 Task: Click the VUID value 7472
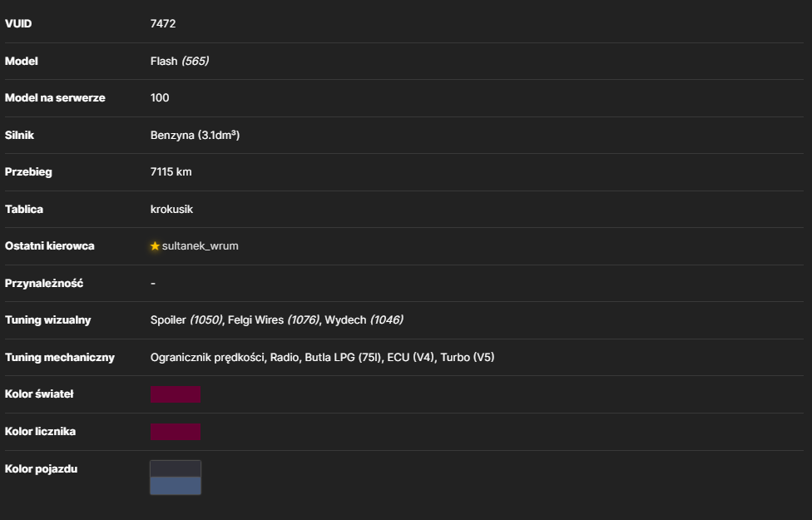163,24
